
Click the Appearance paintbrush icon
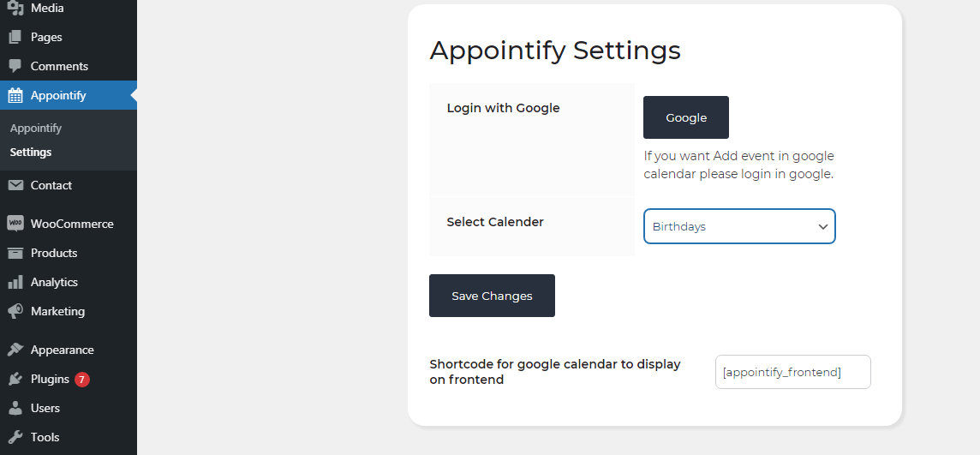pyautogui.click(x=15, y=350)
